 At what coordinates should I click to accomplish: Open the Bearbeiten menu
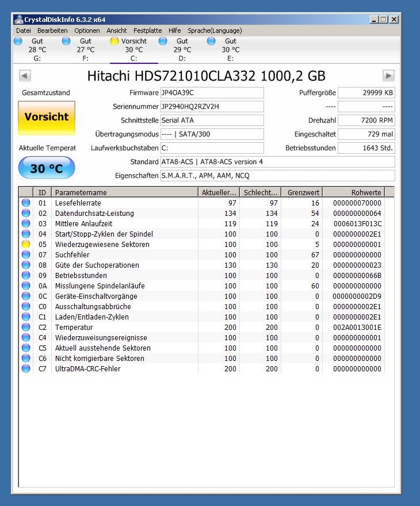[x=52, y=31]
